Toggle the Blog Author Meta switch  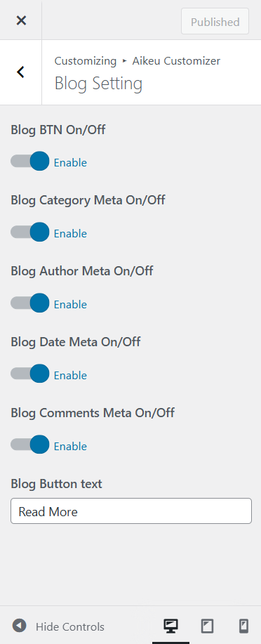[x=30, y=303]
